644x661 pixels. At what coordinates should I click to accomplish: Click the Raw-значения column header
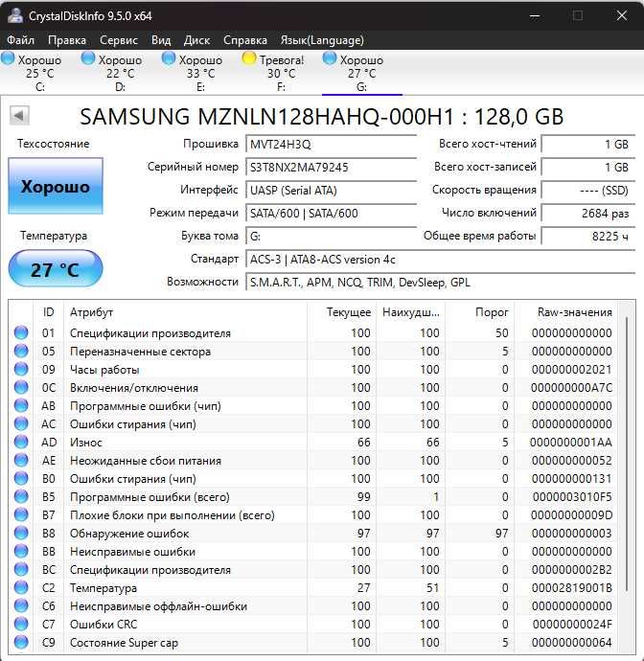(566, 312)
